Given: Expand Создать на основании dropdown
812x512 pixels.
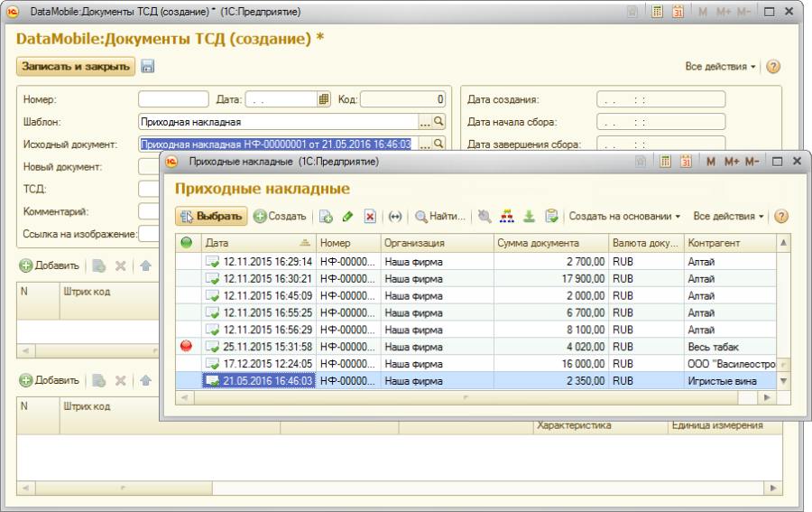Looking at the screenshot, I should (x=624, y=216).
